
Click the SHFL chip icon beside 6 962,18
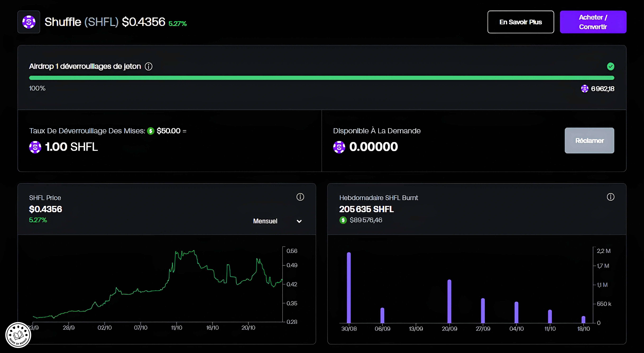(x=585, y=89)
